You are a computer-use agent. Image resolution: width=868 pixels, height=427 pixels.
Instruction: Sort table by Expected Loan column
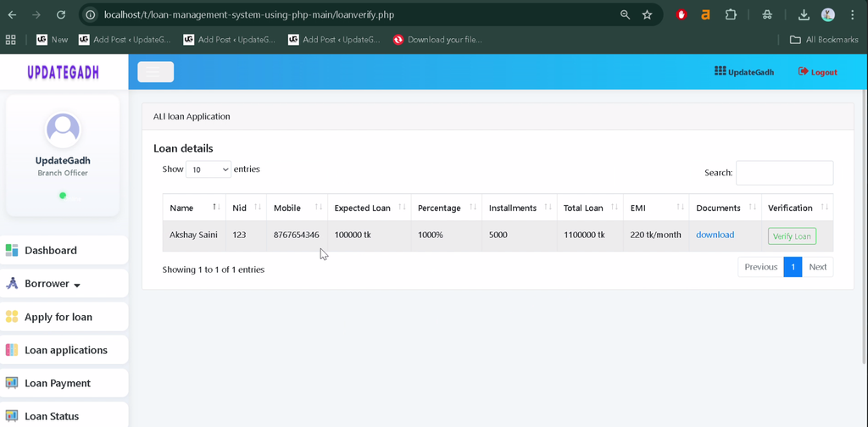click(x=370, y=208)
